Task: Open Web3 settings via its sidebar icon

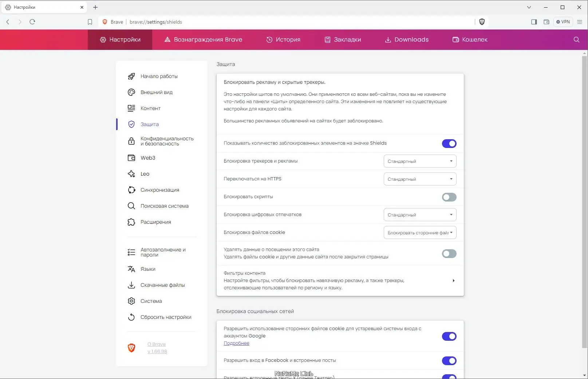Action: point(131,158)
